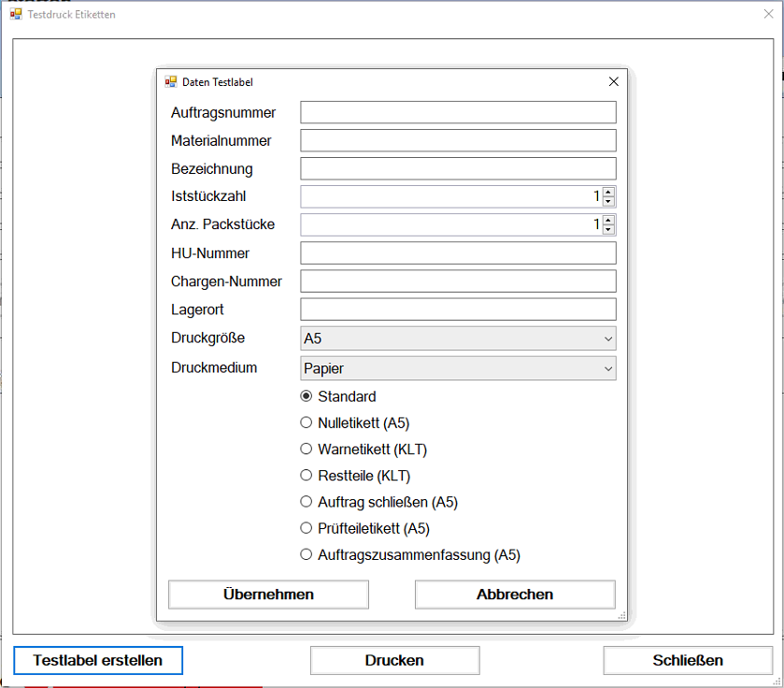784x688 pixels.
Task: Click the Drucken button
Action: [x=394, y=660]
